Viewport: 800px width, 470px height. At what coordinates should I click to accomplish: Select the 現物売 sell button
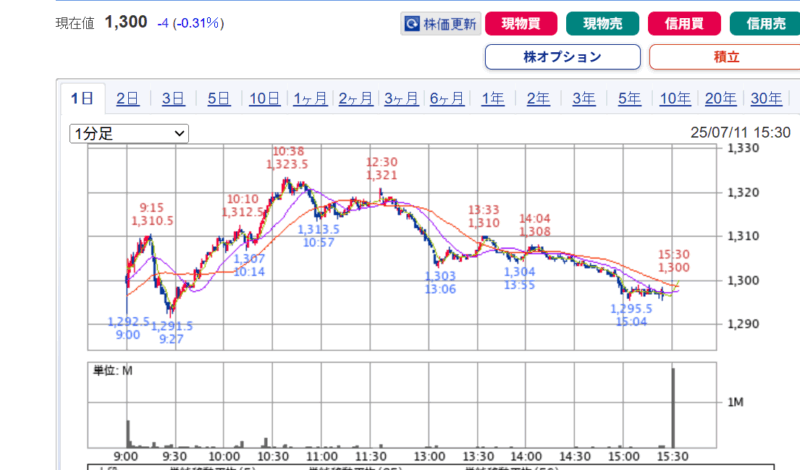pyautogui.click(x=603, y=23)
